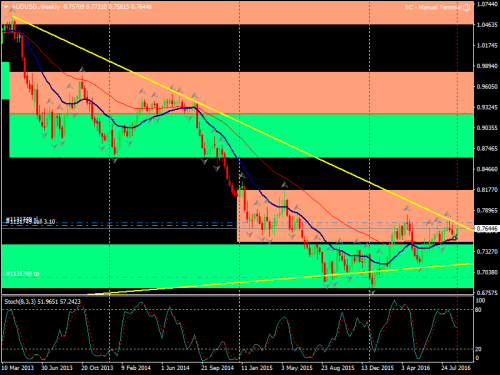Click the 80 level label on the stochastic scale
This screenshot has width=500, height=375.
point(478,310)
